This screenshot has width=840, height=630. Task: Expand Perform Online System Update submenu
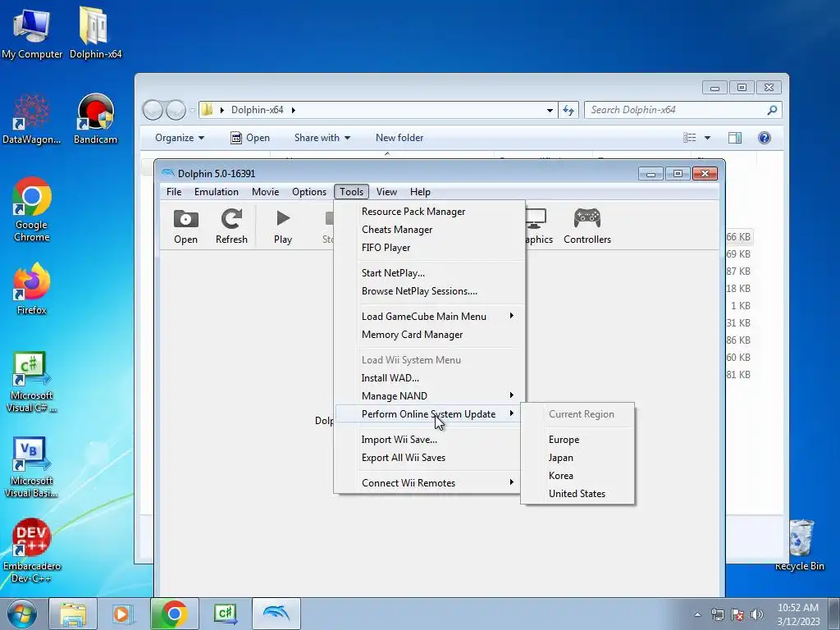pyautogui.click(x=427, y=414)
